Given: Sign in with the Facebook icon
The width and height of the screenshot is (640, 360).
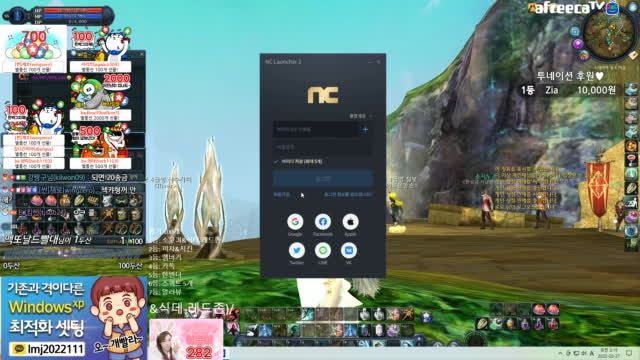Looking at the screenshot, I should (x=323, y=222).
